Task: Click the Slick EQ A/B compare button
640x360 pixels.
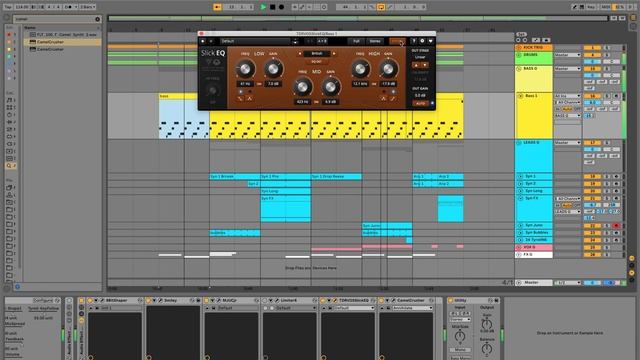Action: pyautogui.click(x=322, y=41)
